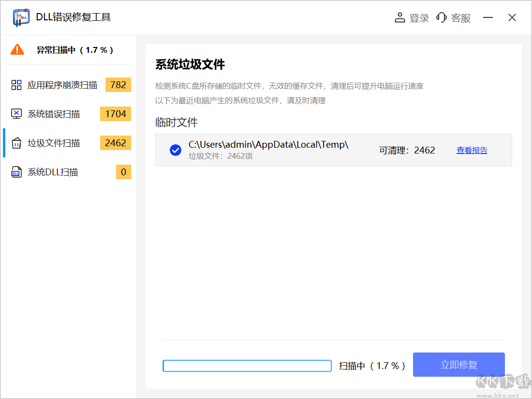Screen dimensions: 532x399
Task: Select the 系统错误扫描 sidebar icon
Action: coord(16,114)
